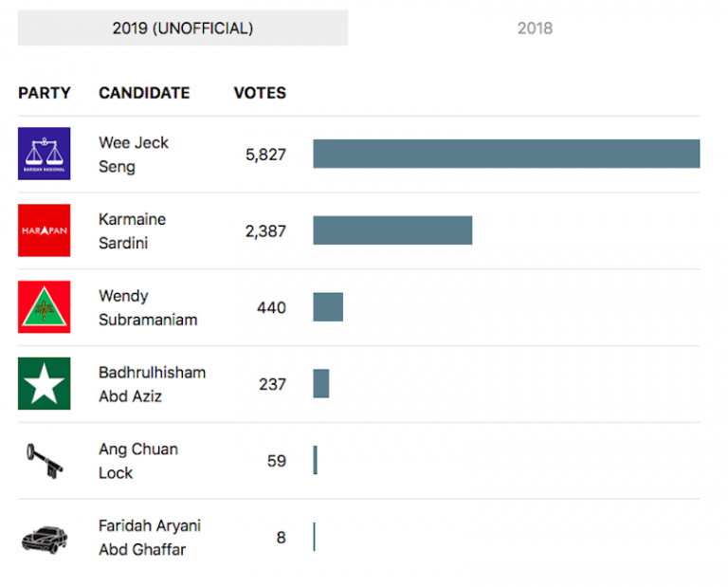Select candidate name Faridah Aryani Abd Ghaffar

(x=150, y=538)
